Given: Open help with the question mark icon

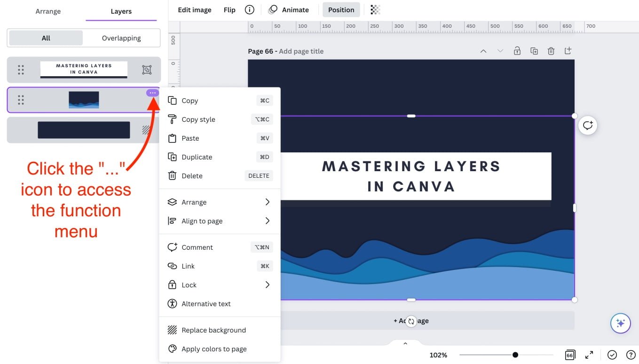Looking at the screenshot, I should (631, 355).
